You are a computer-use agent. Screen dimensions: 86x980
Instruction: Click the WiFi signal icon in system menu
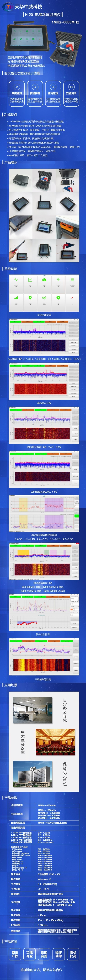tap(58, 280)
